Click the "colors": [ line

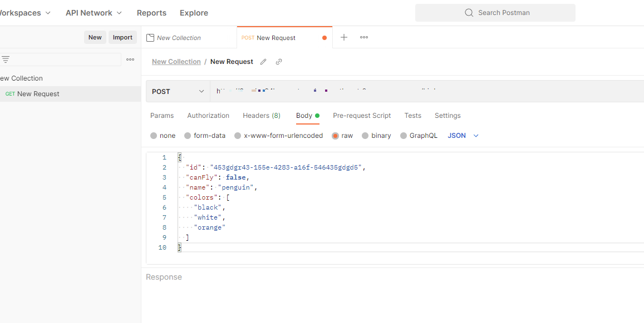[x=208, y=197]
